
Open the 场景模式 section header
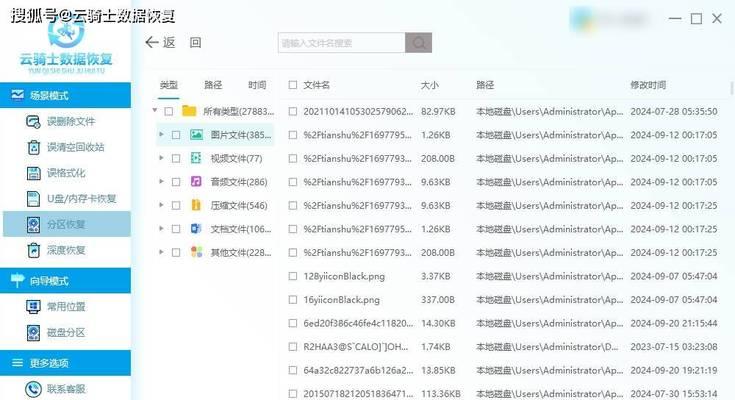pyautogui.click(x=66, y=95)
